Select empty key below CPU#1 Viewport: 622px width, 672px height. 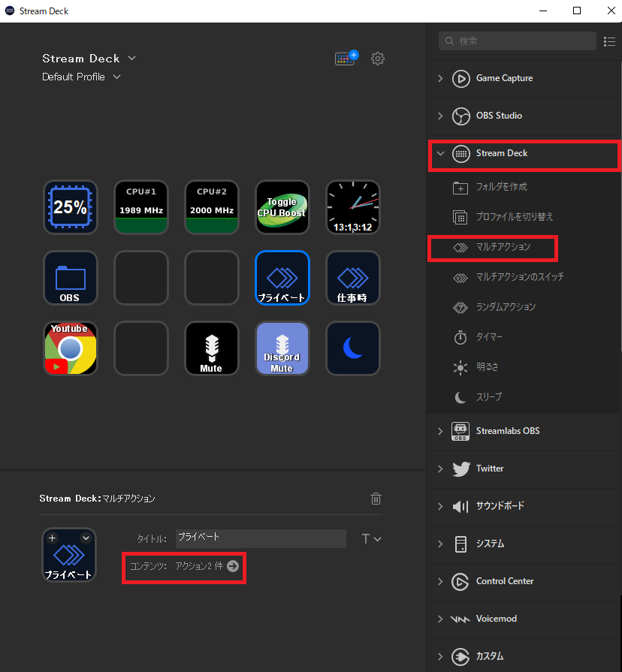tap(141, 278)
